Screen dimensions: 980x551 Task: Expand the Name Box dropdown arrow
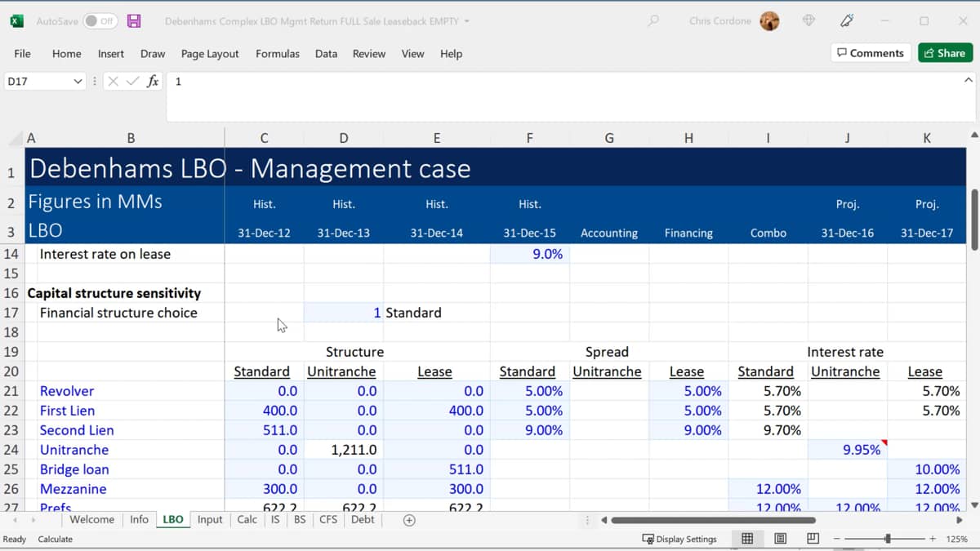(78, 82)
